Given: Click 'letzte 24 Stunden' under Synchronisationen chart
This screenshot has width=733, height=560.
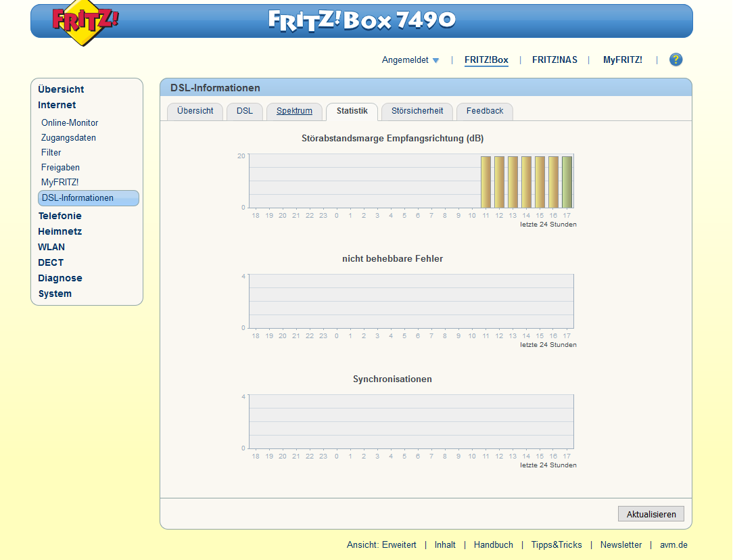Looking at the screenshot, I should [548, 465].
